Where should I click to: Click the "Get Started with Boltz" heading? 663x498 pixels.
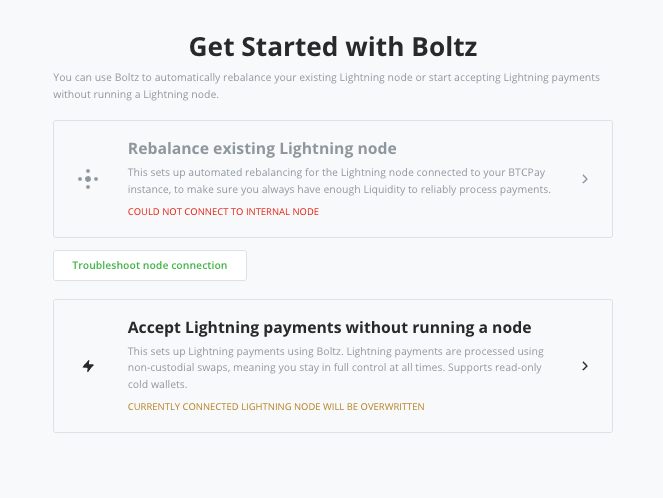331,46
